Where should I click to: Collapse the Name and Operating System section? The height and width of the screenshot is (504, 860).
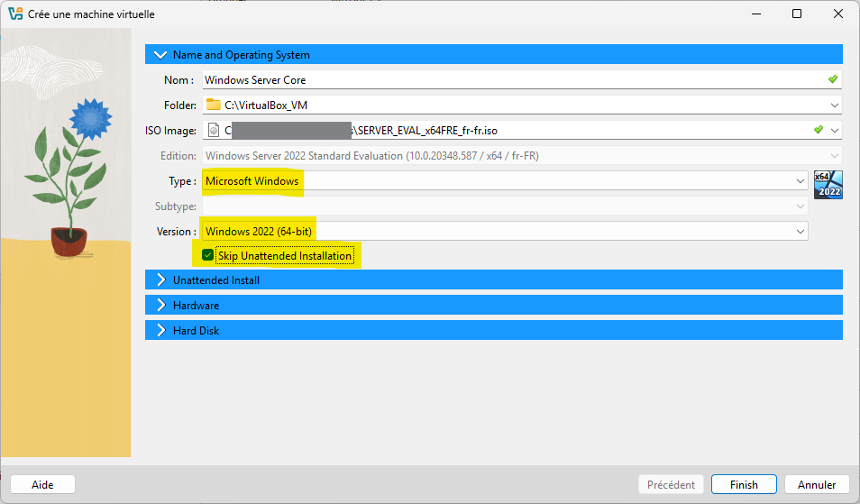tap(494, 54)
